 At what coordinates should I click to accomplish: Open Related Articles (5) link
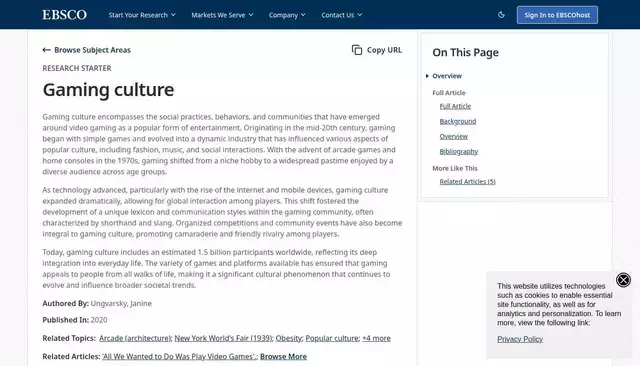click(x=467, y=182)
